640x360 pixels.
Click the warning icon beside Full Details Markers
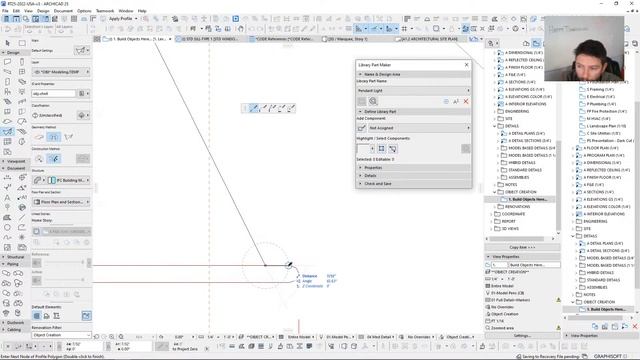(x=558, y=300)
